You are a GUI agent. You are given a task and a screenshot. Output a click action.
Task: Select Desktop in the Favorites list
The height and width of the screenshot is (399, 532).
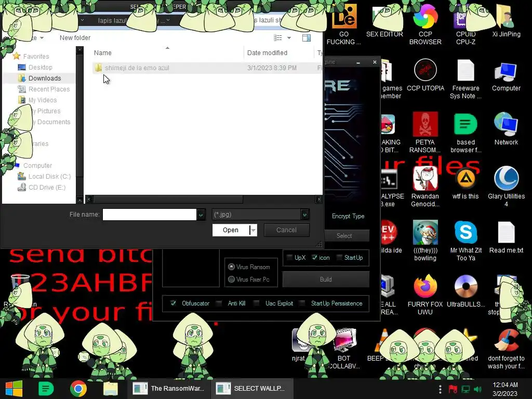click(x=41, y=67)
